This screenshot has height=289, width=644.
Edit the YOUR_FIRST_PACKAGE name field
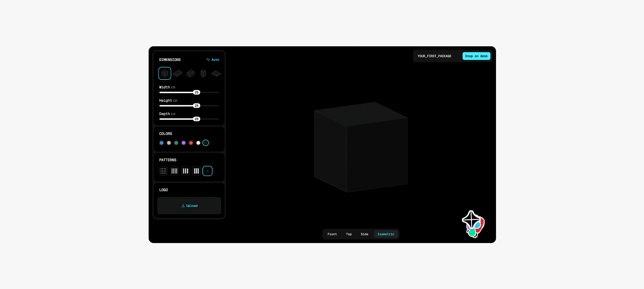434,56
